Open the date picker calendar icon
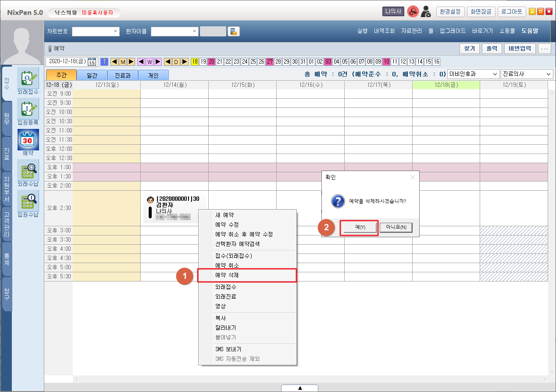 pos(92,62)
